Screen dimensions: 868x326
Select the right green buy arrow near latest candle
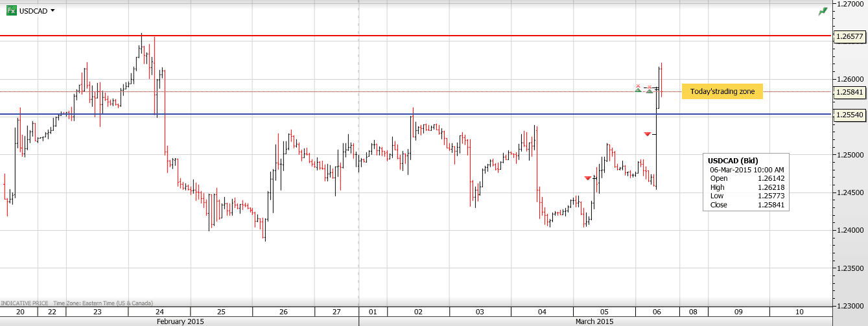[x=649, y=90]
